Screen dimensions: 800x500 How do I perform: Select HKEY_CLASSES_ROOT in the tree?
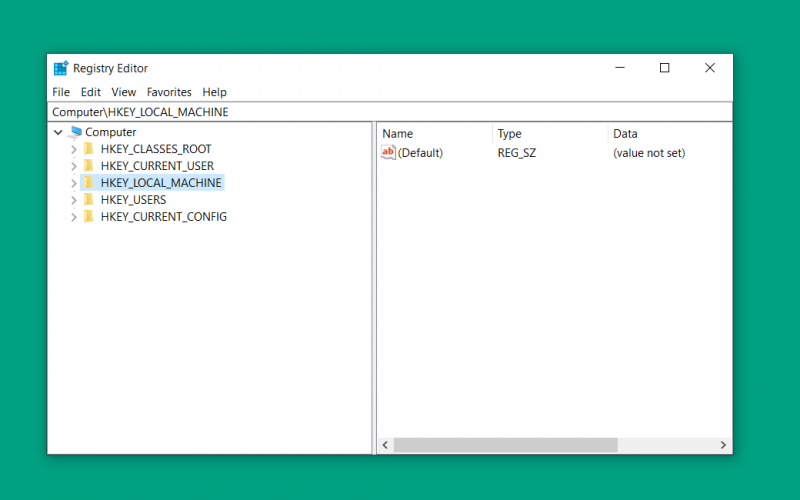(156, 149)
